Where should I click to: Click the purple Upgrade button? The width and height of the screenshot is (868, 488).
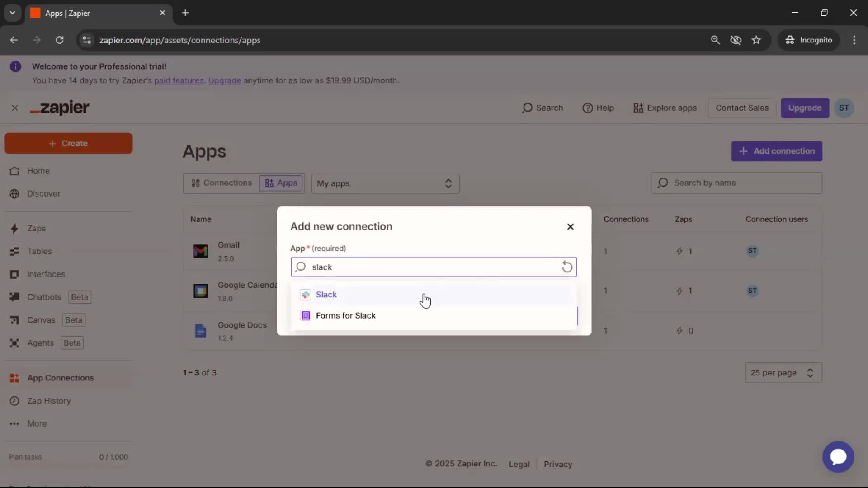tap(805, 108)
